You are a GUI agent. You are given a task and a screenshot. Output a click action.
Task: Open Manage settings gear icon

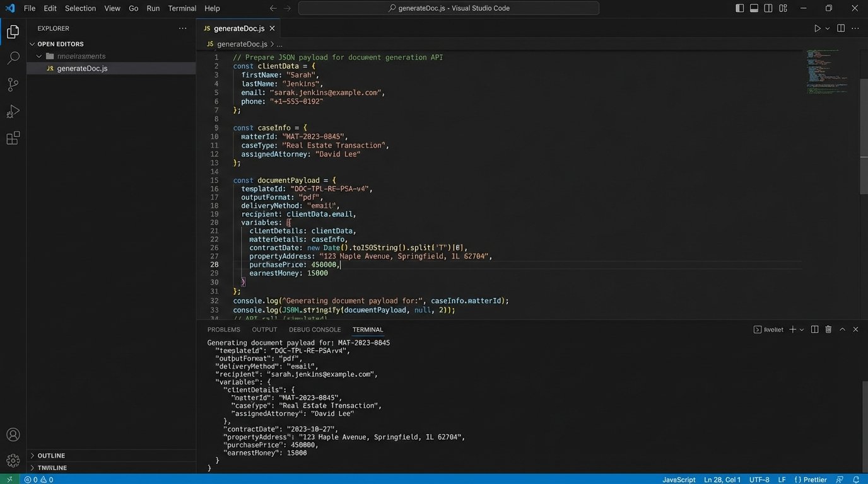tap(13, 461)
